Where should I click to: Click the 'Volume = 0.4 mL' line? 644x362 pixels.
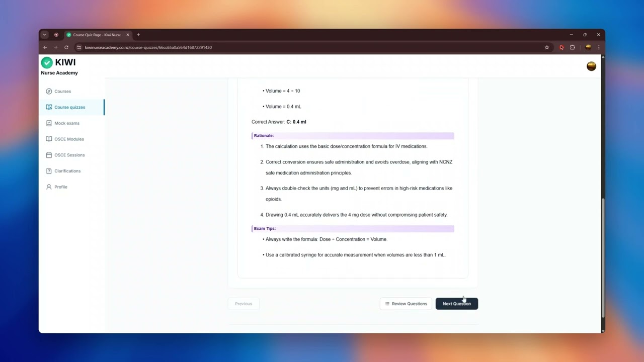(x=283, y=107)
